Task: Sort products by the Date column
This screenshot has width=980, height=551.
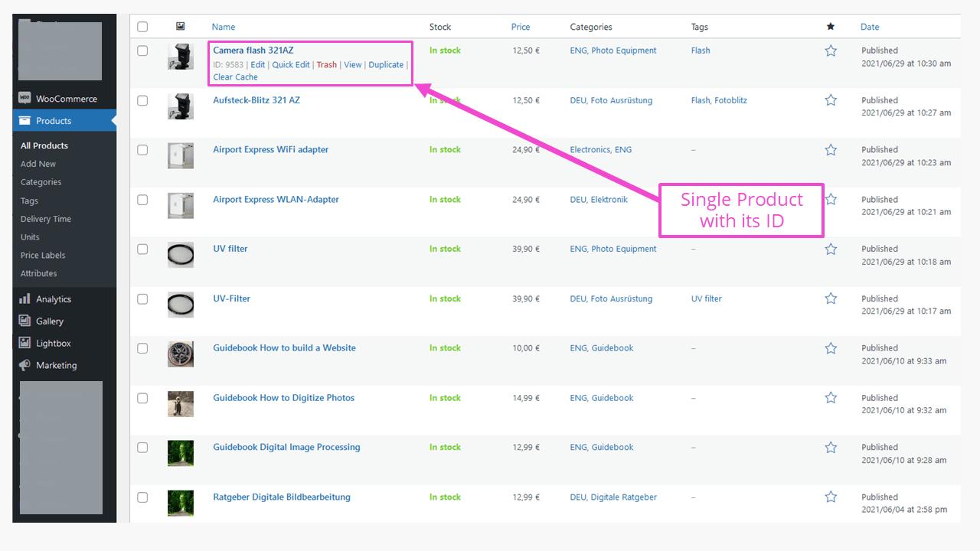Action: pyautogui.click(x=870, y=27)
